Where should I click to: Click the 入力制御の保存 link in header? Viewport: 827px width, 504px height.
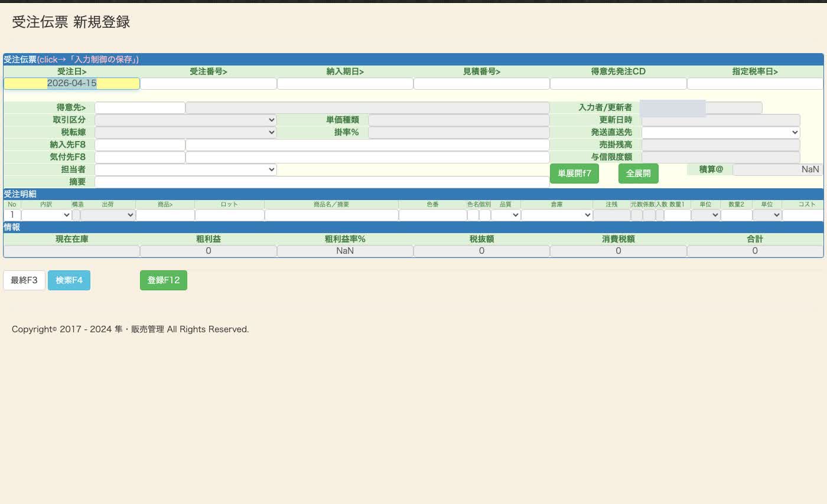(x=103, y=59)
